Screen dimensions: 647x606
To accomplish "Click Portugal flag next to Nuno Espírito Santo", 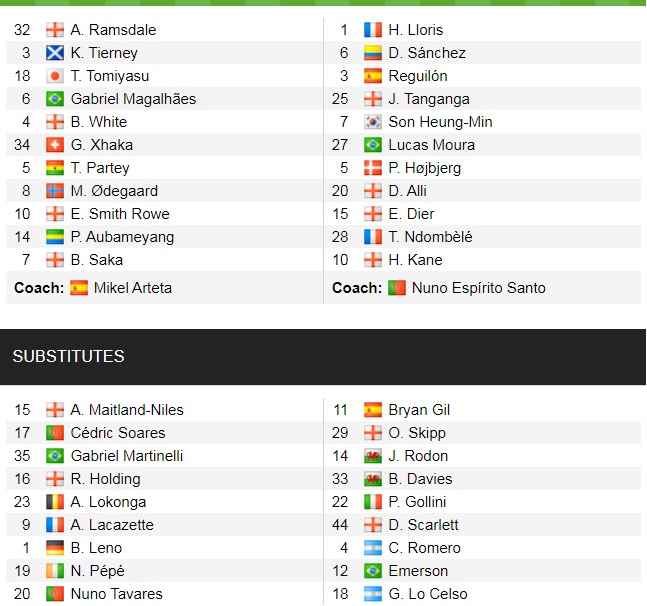I will pyautogui.click(x=397, y=288).
